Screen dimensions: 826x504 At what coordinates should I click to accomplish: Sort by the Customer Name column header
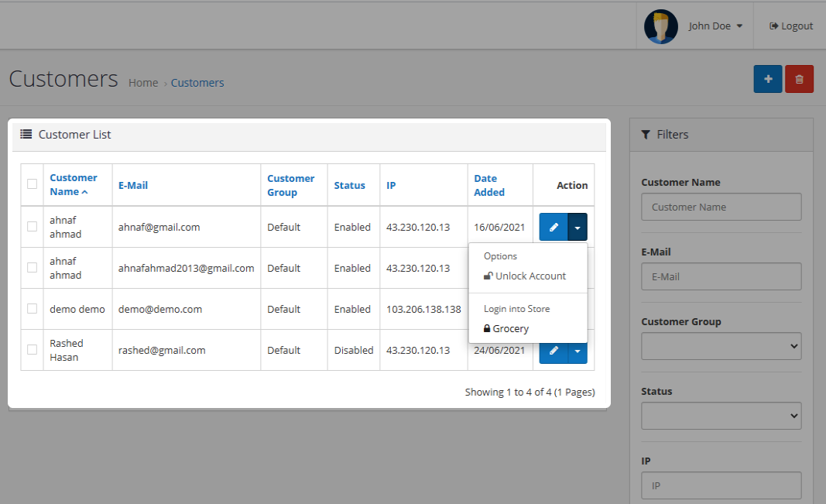pos(73,184)
